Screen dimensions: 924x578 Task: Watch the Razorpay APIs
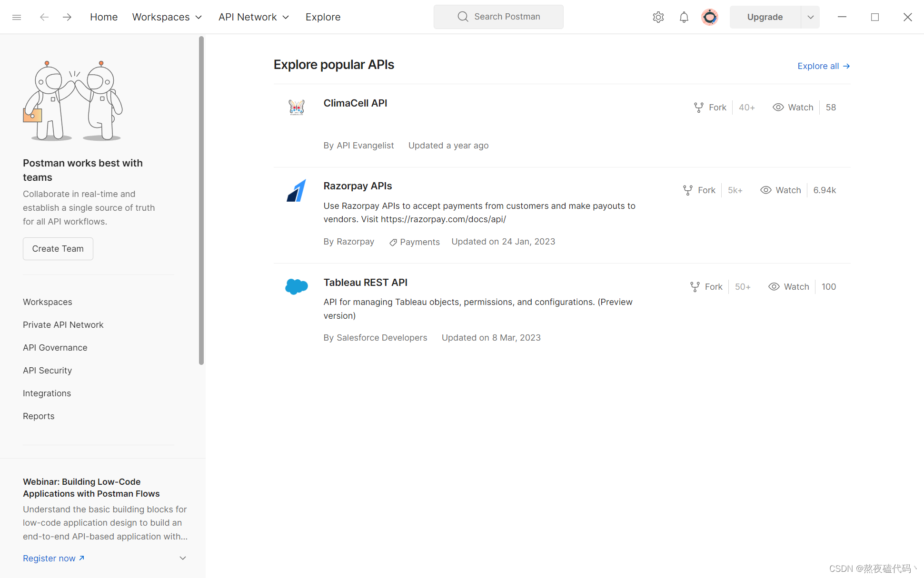tap(781, 190)
